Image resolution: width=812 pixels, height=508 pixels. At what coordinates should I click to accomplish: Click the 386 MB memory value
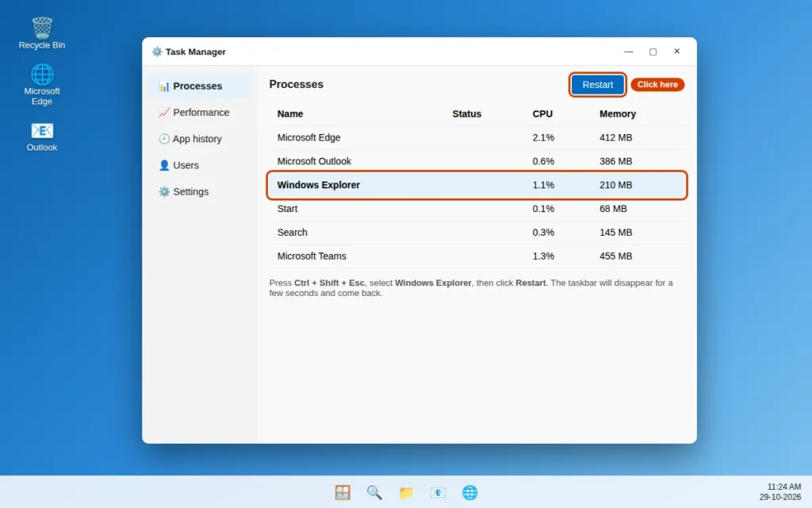tap(615, 162)
